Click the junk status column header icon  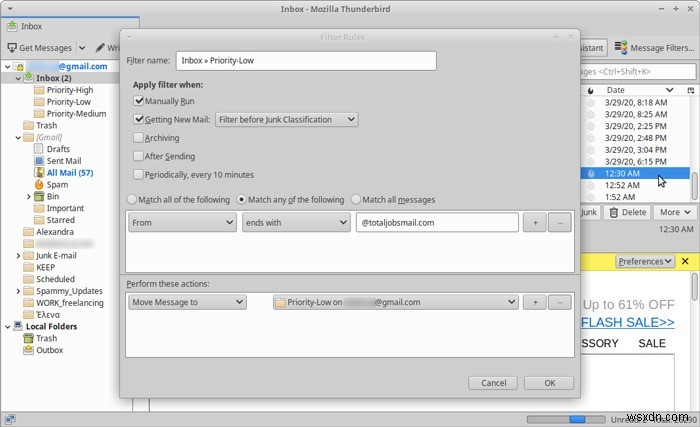591,90
